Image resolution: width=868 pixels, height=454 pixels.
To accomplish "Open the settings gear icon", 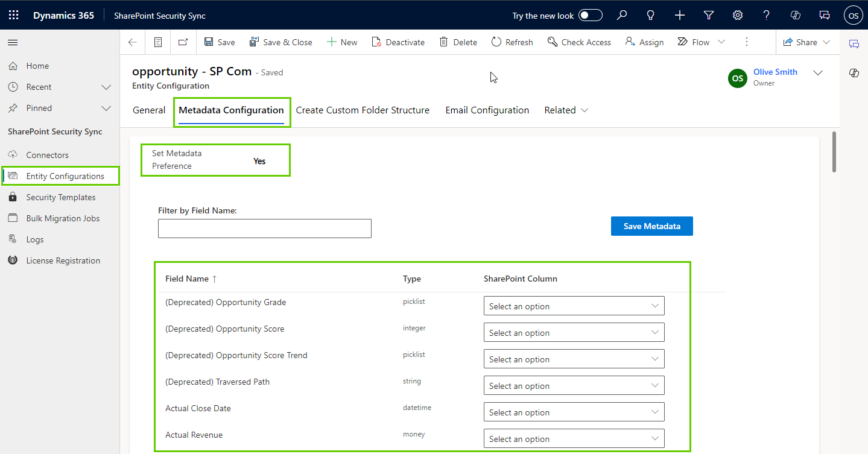I will coord(737,15).
